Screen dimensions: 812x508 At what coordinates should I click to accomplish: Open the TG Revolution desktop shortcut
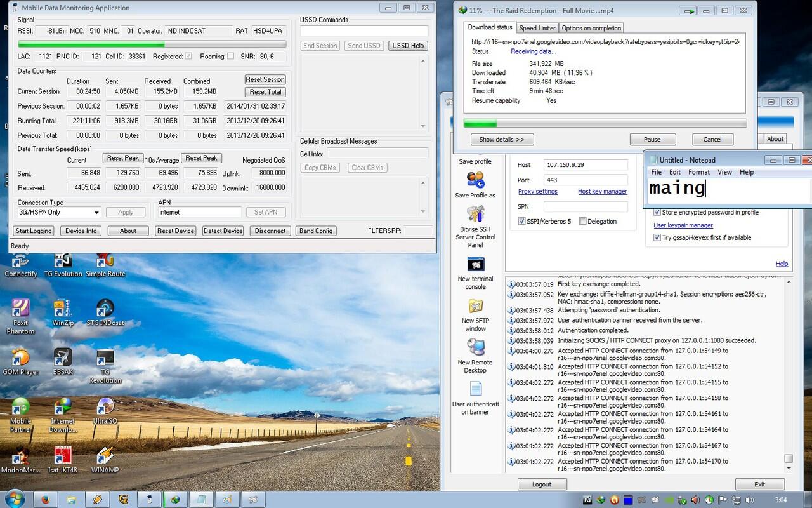[x=105, y=366]
